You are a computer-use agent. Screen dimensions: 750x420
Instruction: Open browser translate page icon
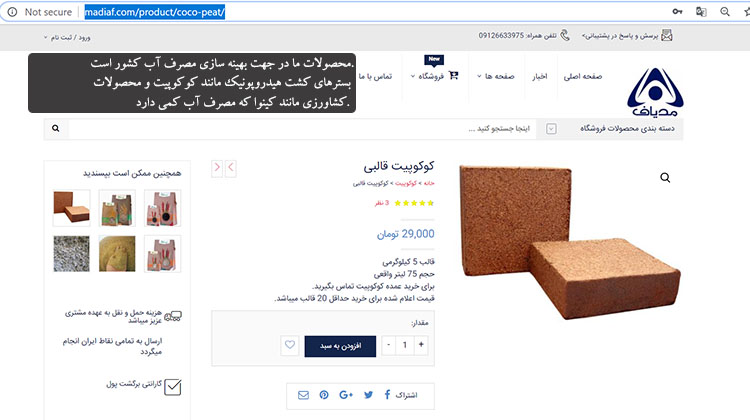(701, 11)
